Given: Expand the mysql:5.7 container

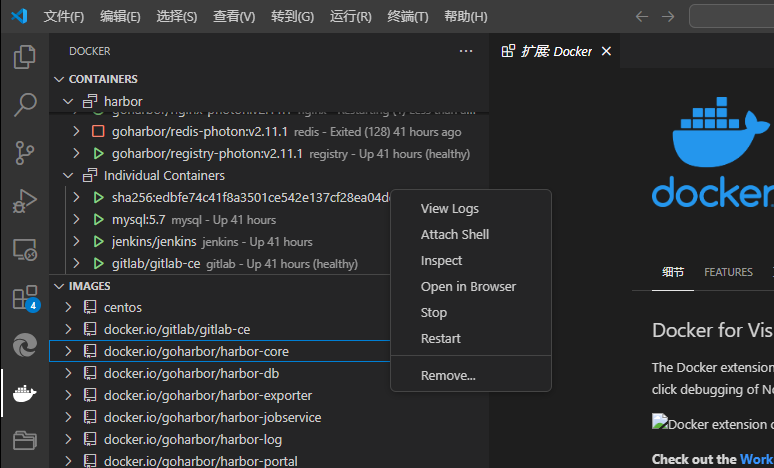Looking at the screenshot, I should click(x=76, y=220).
